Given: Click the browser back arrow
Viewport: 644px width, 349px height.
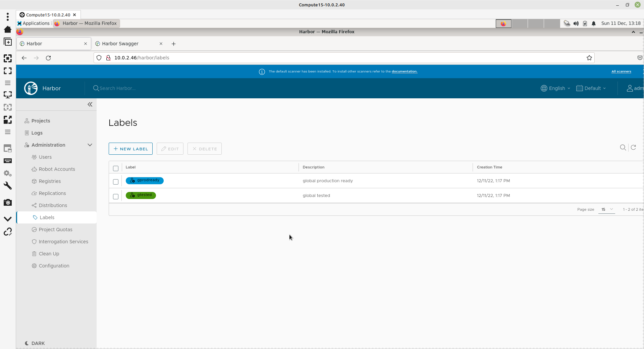Looking at the screenshot, I should coord(24,58).
